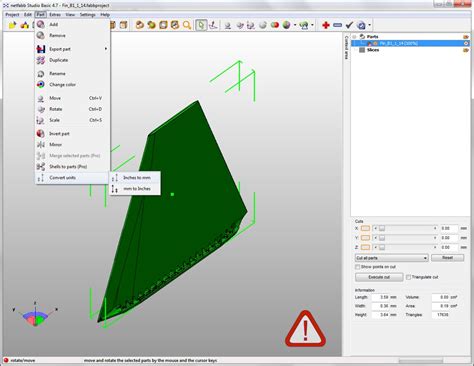
Task: Open the Help menu
Action: 105,15
